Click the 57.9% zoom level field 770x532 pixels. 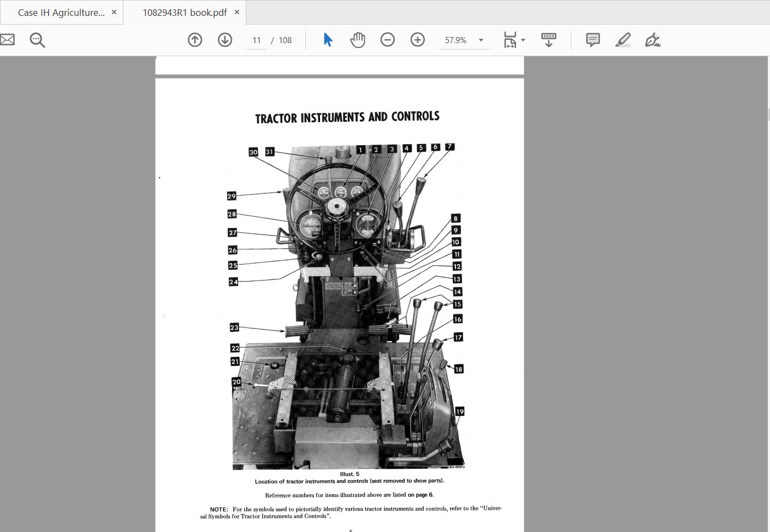pyautogui.click(x=457, y=40)
